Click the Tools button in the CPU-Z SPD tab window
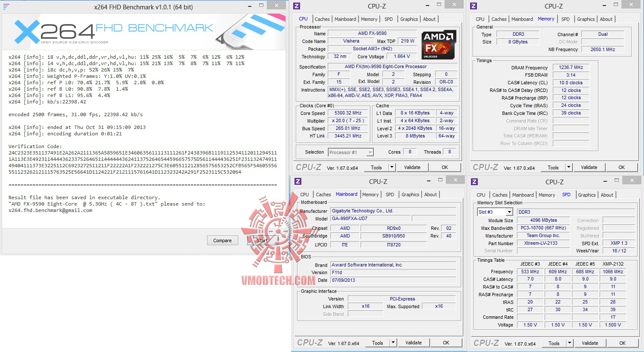The width and height of the screenshot is (644, 352). (554, 343)
